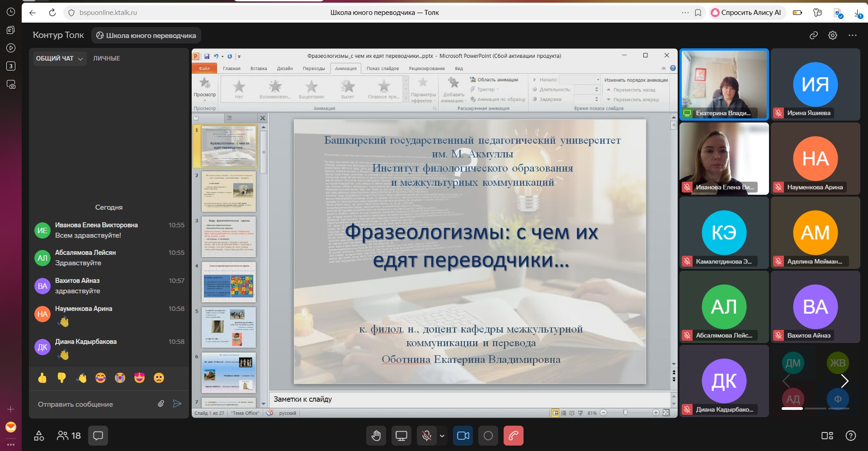Click the red leave call button
This screenshot has width=868, height=451.
(x=513, y=436)
